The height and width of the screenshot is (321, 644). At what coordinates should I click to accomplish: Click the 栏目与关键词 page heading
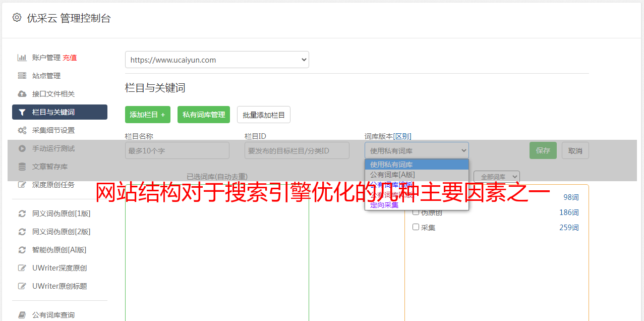tap(155, 88)
